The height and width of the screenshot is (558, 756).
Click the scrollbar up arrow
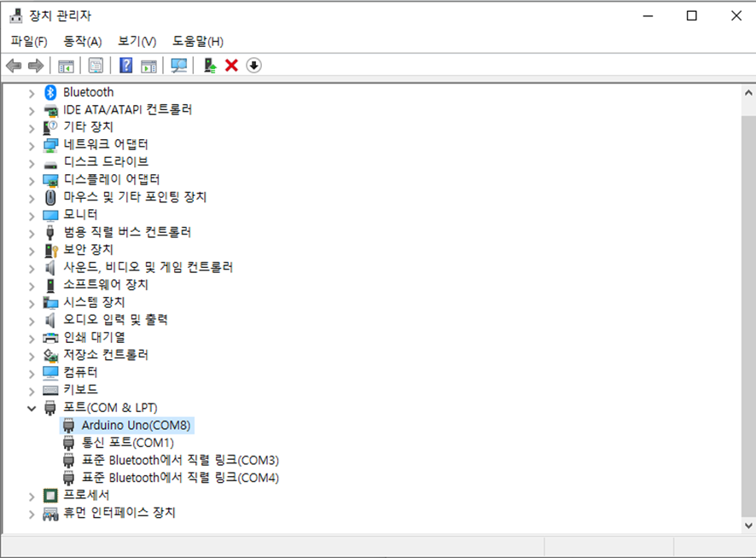[x=748, y=93]
